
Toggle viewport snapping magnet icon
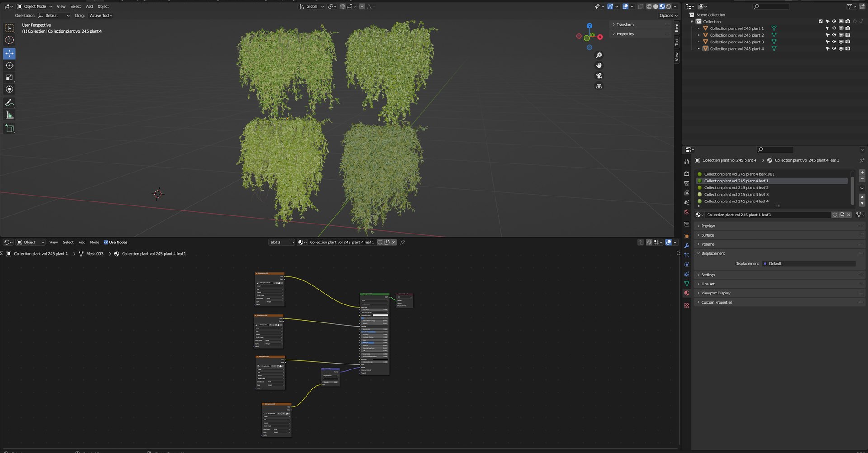[x=342, y=7]
